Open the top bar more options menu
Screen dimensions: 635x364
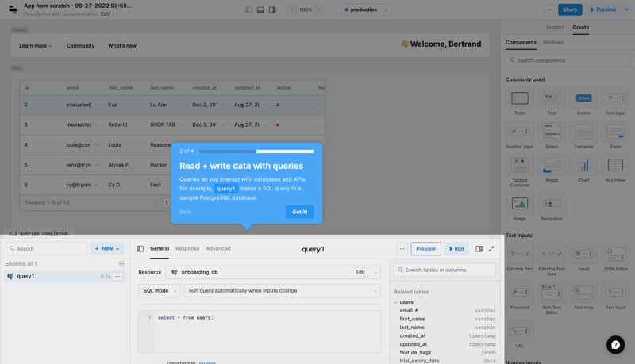(x=549, y=10)
